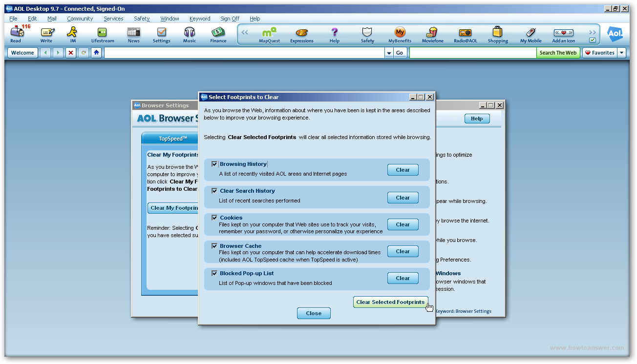Image resolution: width=637 pixels, height=364 pixels.
Task: Open the Services menu
Action: pos(113,19)
